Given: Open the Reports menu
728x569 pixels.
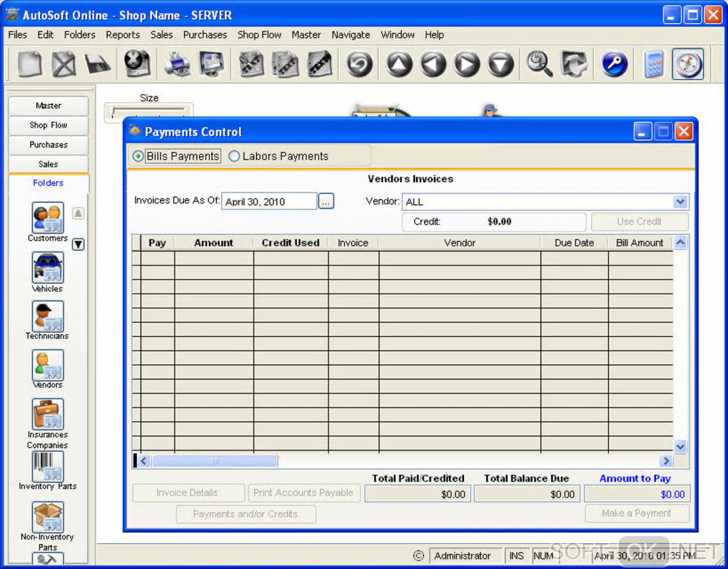Looking at the screenshot, I should coord(123,34).
